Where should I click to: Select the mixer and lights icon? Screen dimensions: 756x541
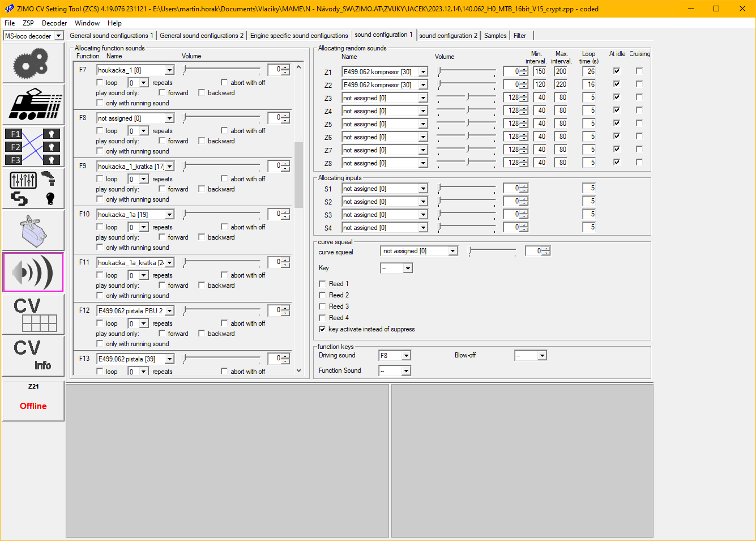click(33, 189)
